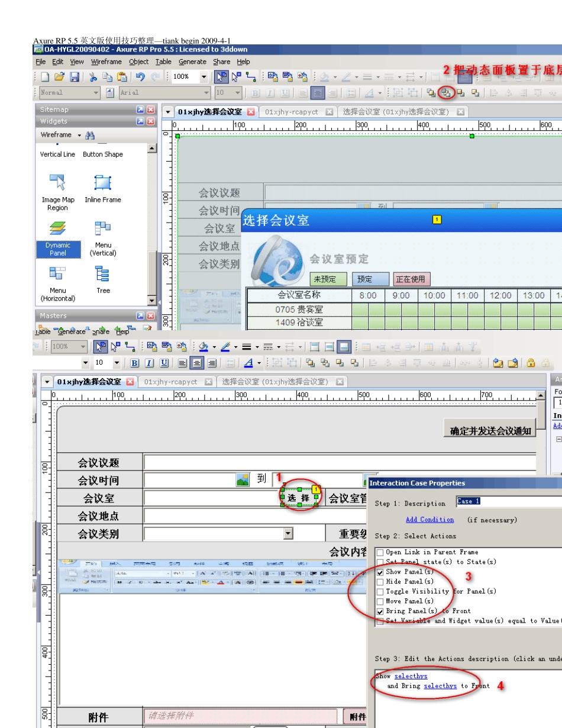The width and height of the screenshot is (562, 728).
Task: Click the Add Condition link
Action: [x=430, y=520]
